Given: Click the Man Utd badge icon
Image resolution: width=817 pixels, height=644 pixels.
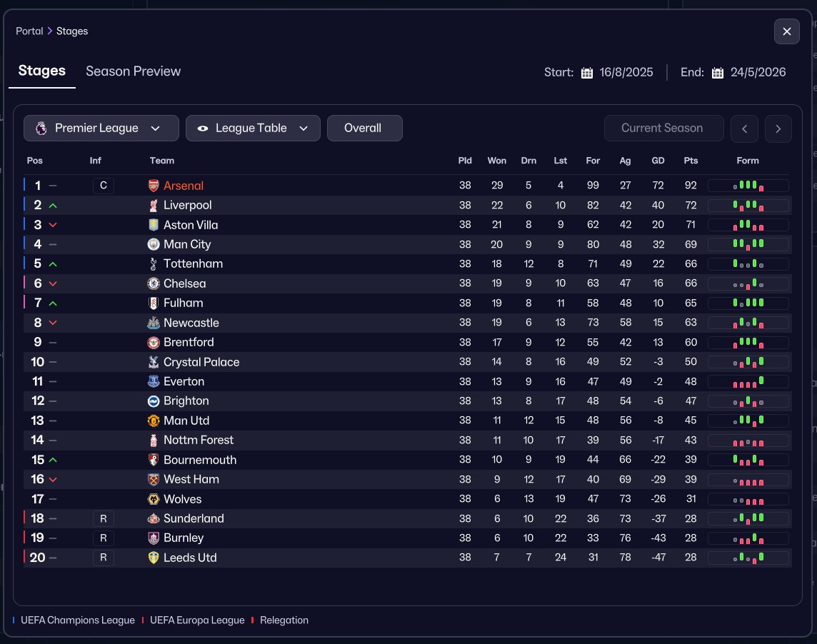Looking at the screenshot, I should 153,421.
